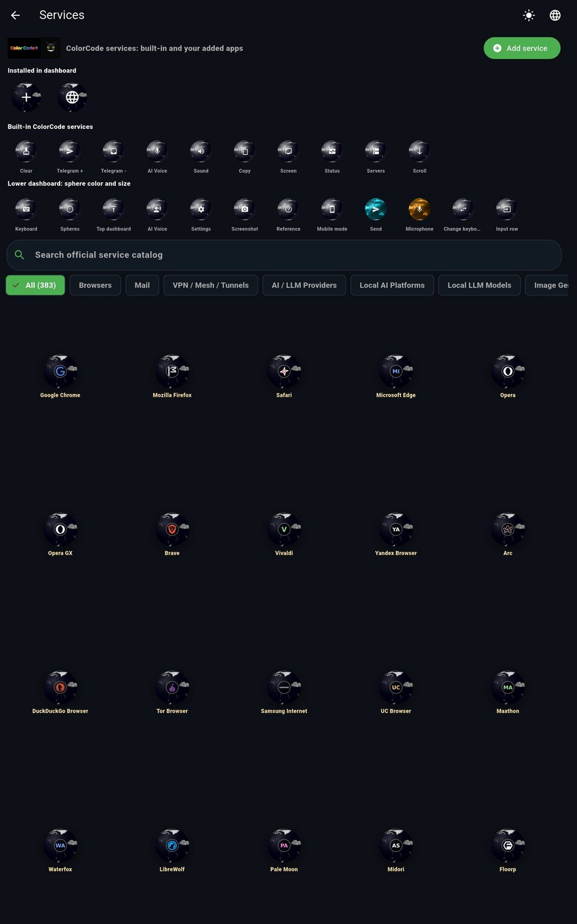This screenshot has width=577, height=924.
Task: Select the Screen service icon
Action: (288, 151)
